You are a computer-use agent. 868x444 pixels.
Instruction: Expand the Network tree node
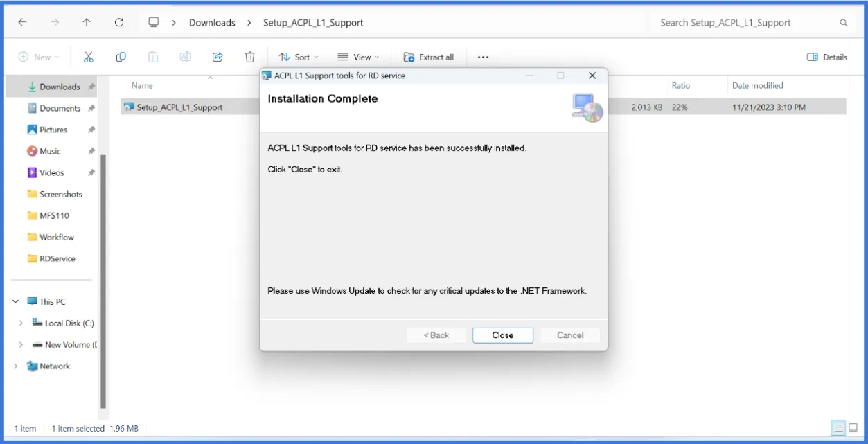[15, 366]
